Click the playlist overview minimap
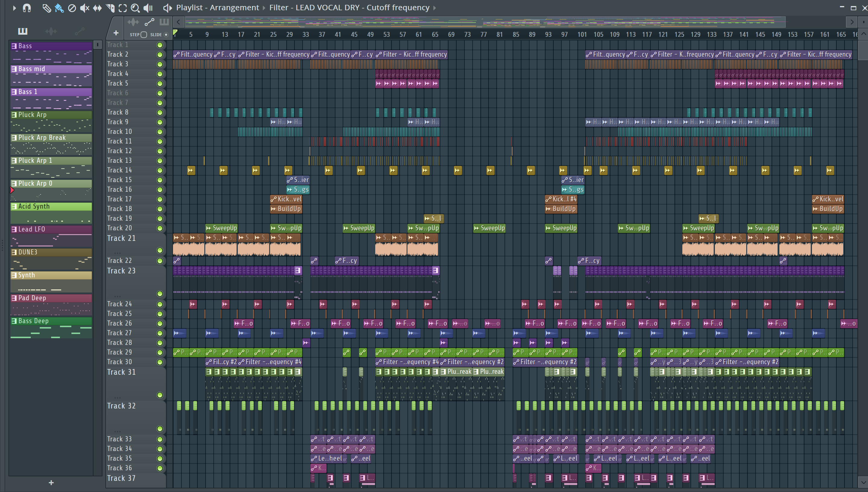 click(485, 22)
